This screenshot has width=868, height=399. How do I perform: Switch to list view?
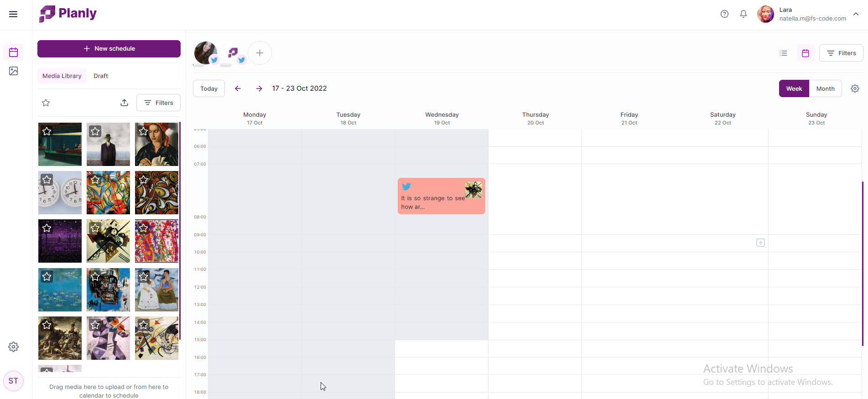tap(783, 53)
